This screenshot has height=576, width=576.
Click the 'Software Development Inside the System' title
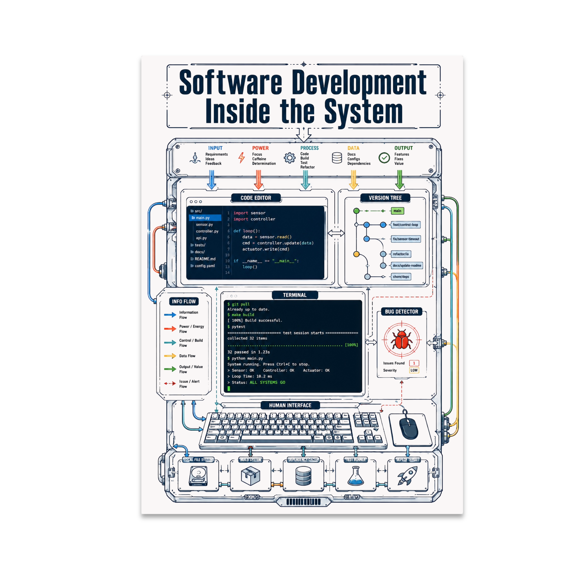pos(303,97)
